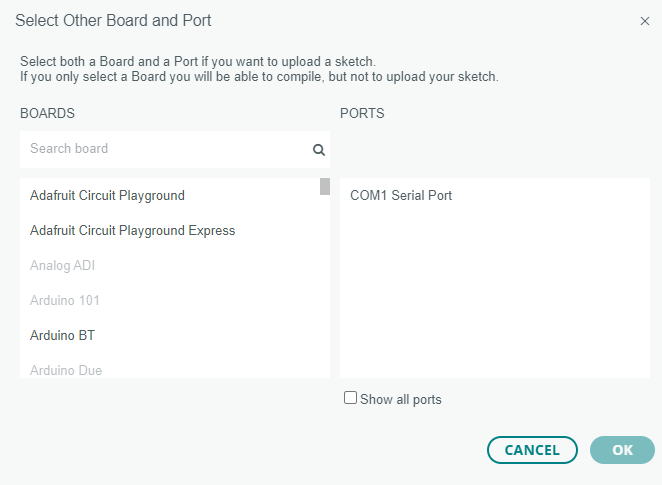Select the Arduino BT board
This screenshot has height=485, width=662.
pos(62,336)
